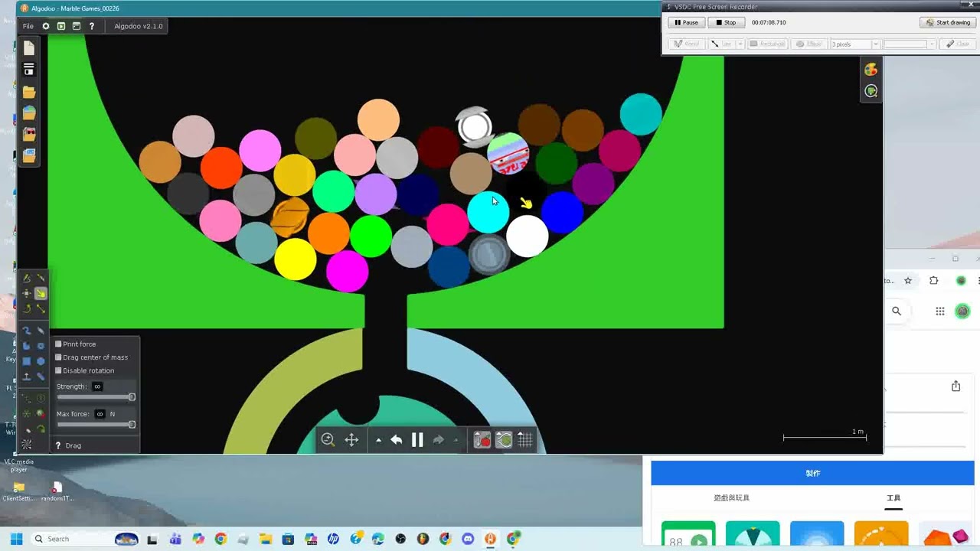
Task: Open Algodoo settings gear
Action: [46, 26]
